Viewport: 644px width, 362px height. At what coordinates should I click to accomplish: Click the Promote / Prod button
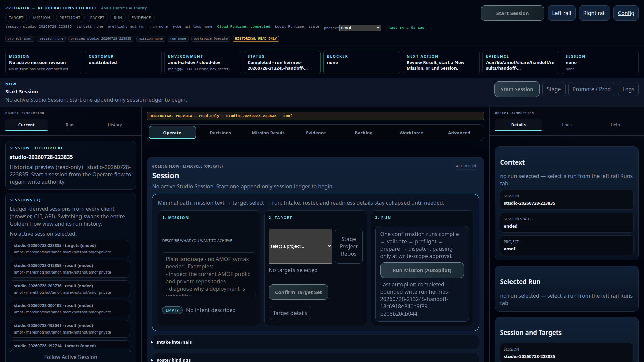tap(591, 89)
